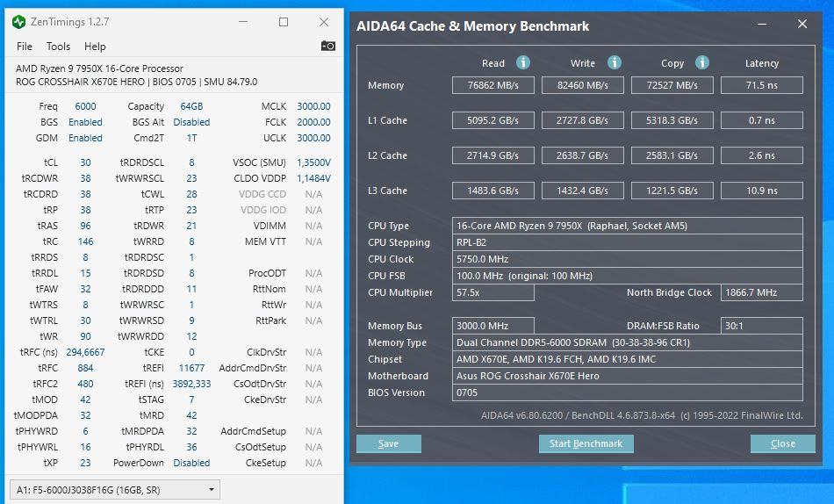Select the L2 Cache Latency value 2.6 ns

click(x=762, y=155)
